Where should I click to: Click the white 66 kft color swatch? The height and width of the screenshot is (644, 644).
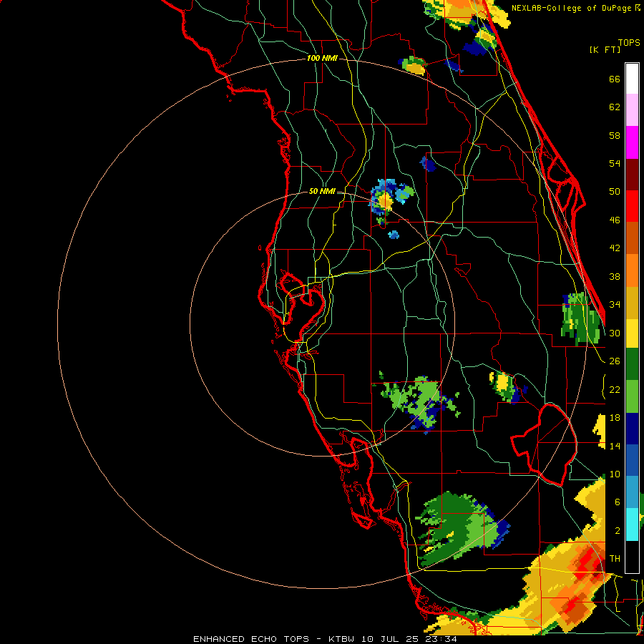[632, 79]
